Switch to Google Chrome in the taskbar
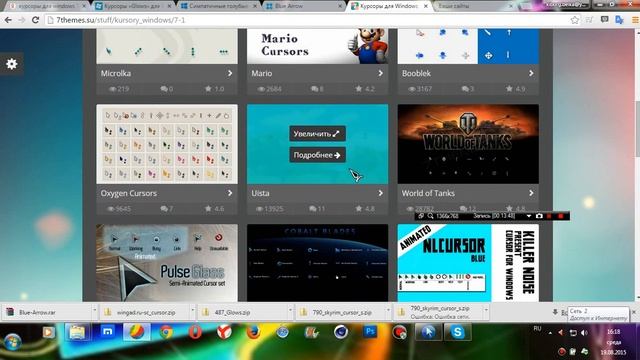640x360 pixels. [x=166, y=333]
